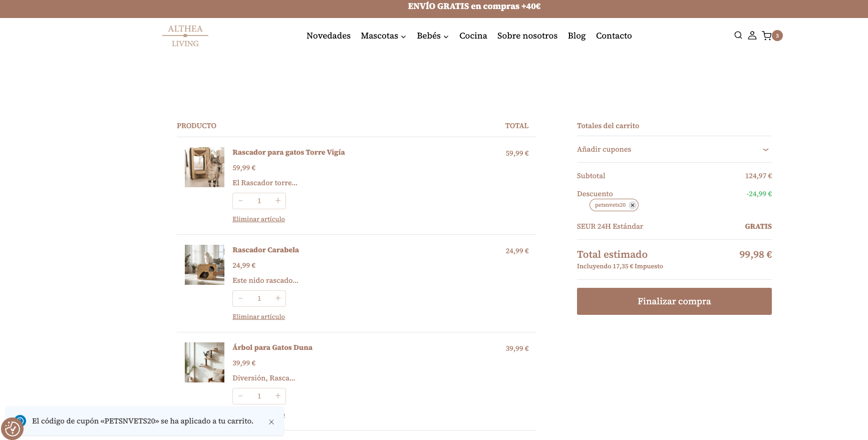
Task: Open the Mascotas dropdown menu
Action: [x=383, y=36]
